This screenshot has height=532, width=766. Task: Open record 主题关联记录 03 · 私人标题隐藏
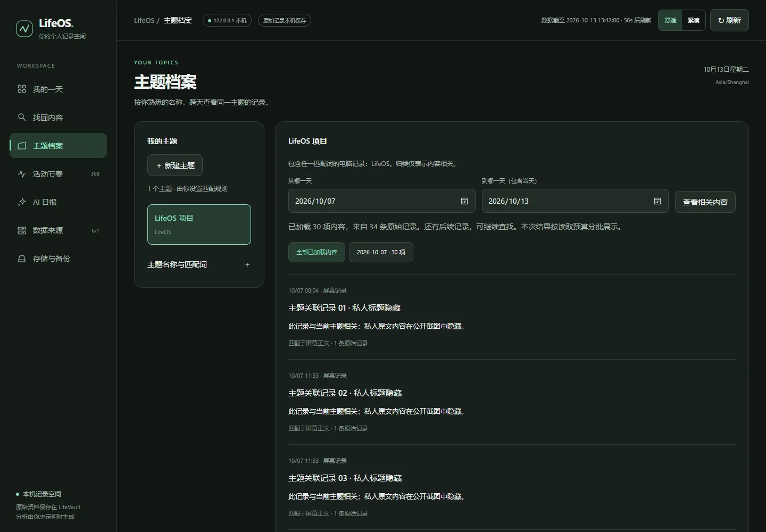click(x=345, y=478)
